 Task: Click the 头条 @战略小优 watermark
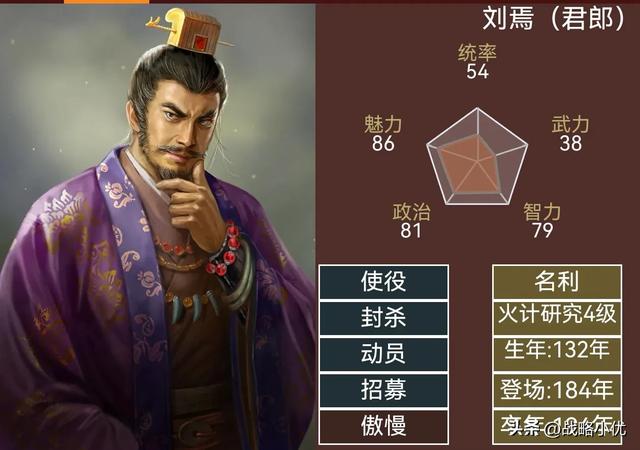coord(567,428)
